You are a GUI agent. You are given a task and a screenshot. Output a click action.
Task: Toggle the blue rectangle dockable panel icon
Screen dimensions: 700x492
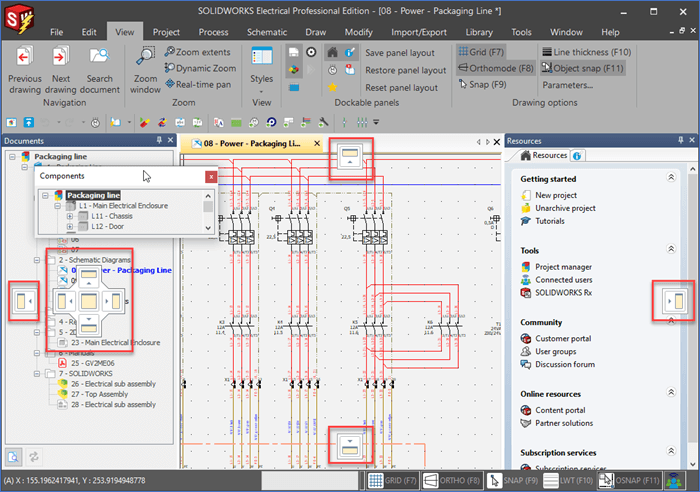[x=294, y=87]
